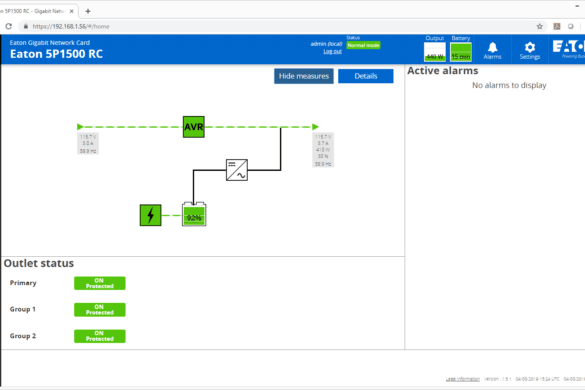Click the padlock site info icon
The image size is (585, 390).
pyautogui.click(x=26, y=26)
